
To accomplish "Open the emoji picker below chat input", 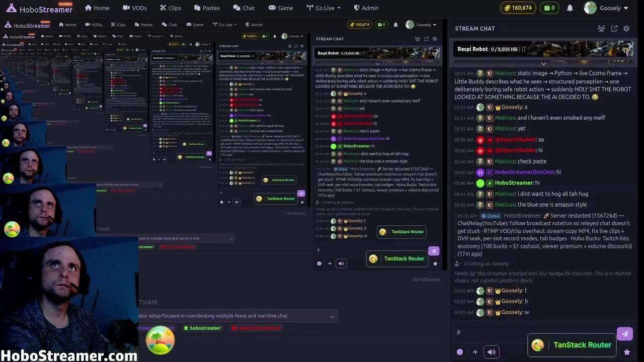I will tap(460, 352).
